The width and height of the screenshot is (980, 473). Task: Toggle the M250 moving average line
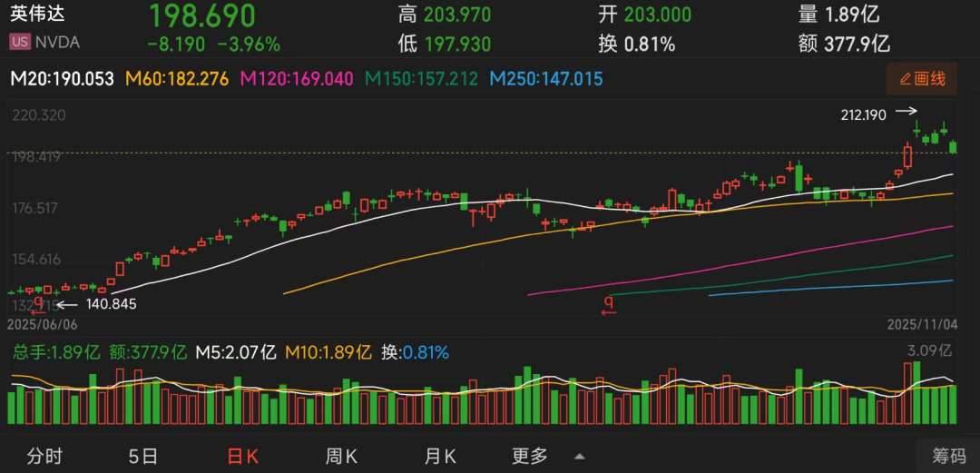pyautogui.click(x=546, y=79)
